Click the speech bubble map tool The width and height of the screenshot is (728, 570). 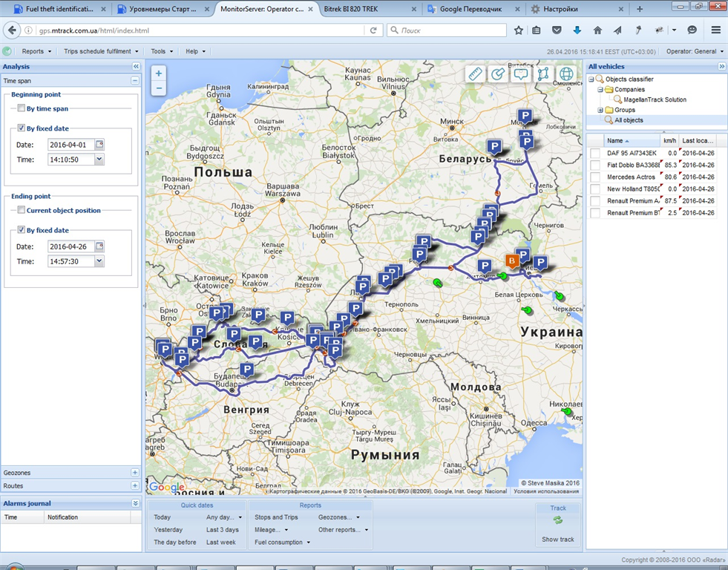[521, 73]
